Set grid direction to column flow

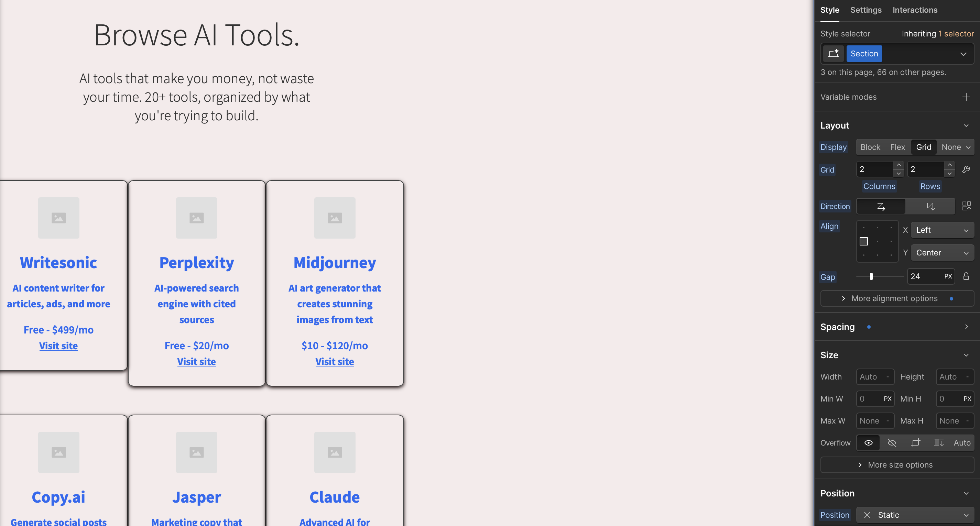[930, 207]
